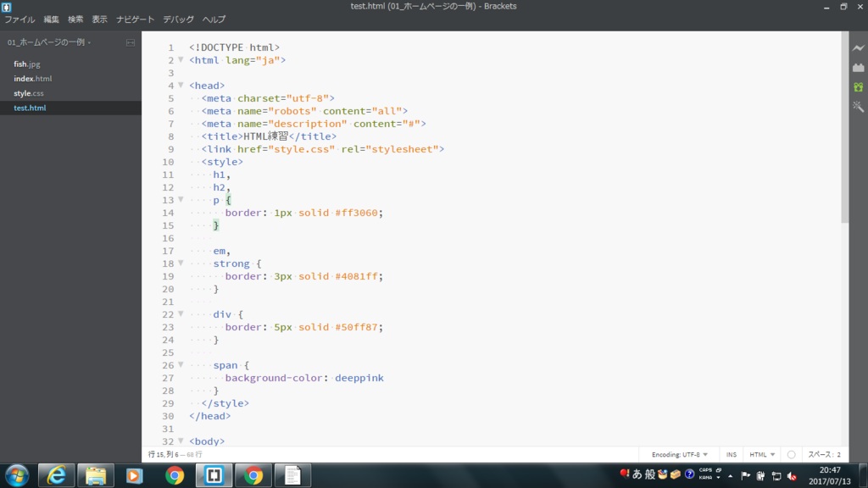
Task: Show hidden tray icons arrow
Action: (x=730, y=476)
